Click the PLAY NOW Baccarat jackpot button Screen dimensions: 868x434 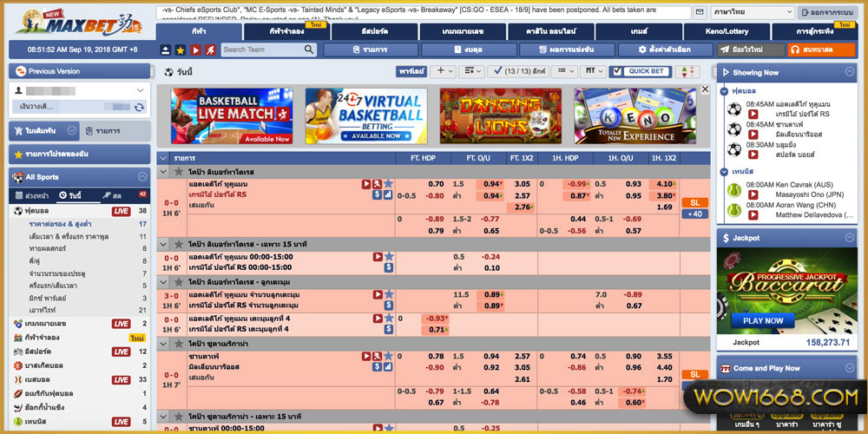click(x=763, y=320)
